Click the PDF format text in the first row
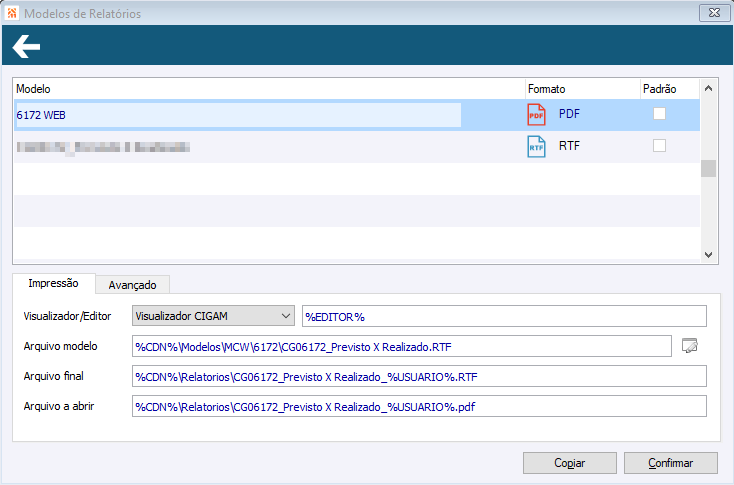The image size is (734, 485). click(569, 114)
